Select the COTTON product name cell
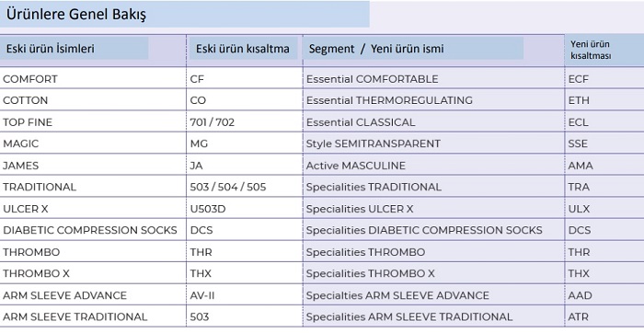This screenshot has width=644, height=333. (x=93, y=100)
